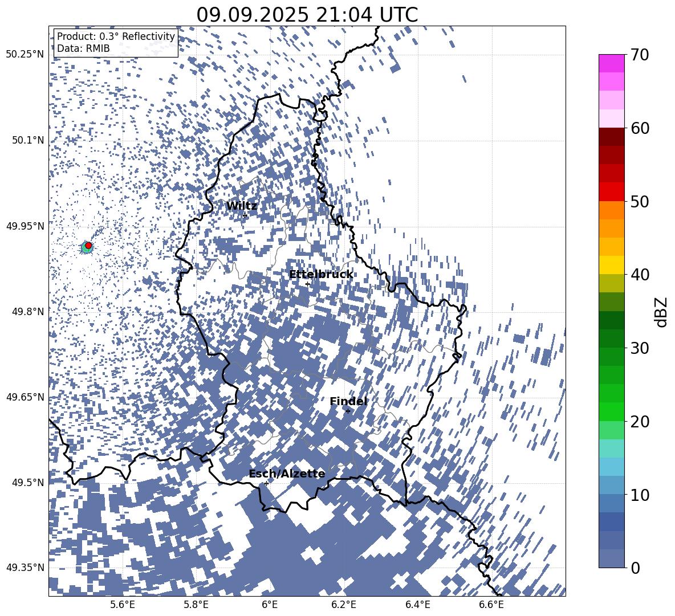Click the 60 tick on colorbar
This screenshot has height=616, width=675.
tap(640, 128)
